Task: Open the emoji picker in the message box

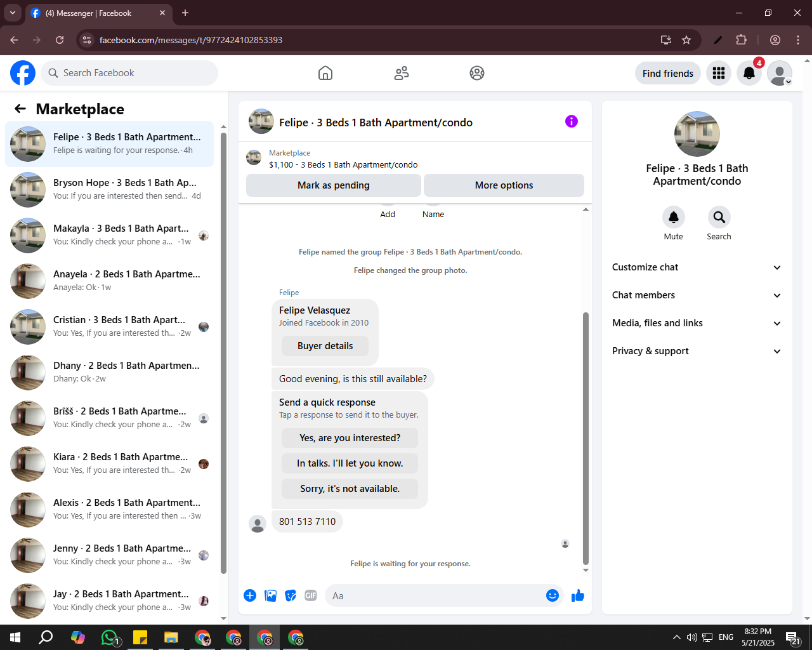Action: point(553,595)
